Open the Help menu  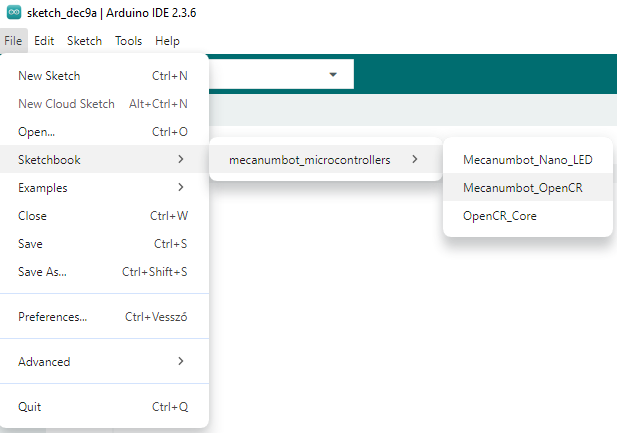click(167, 41)
